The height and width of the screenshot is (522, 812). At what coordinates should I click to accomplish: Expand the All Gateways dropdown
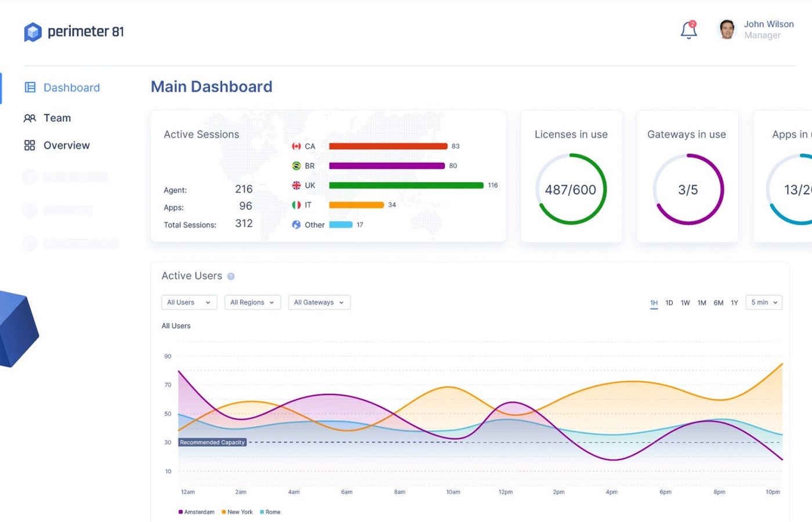[x=319, y=302]
